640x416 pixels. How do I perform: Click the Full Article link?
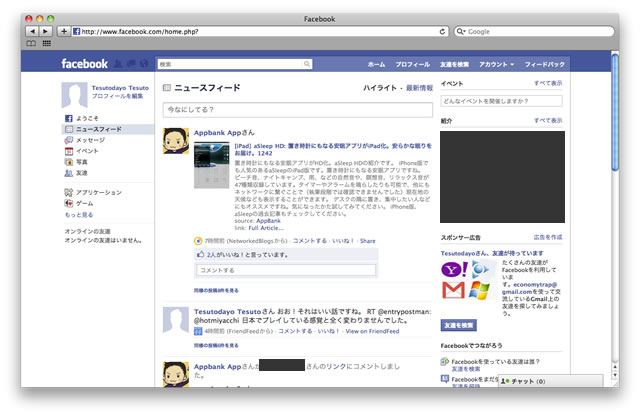[x=266, y=228]
